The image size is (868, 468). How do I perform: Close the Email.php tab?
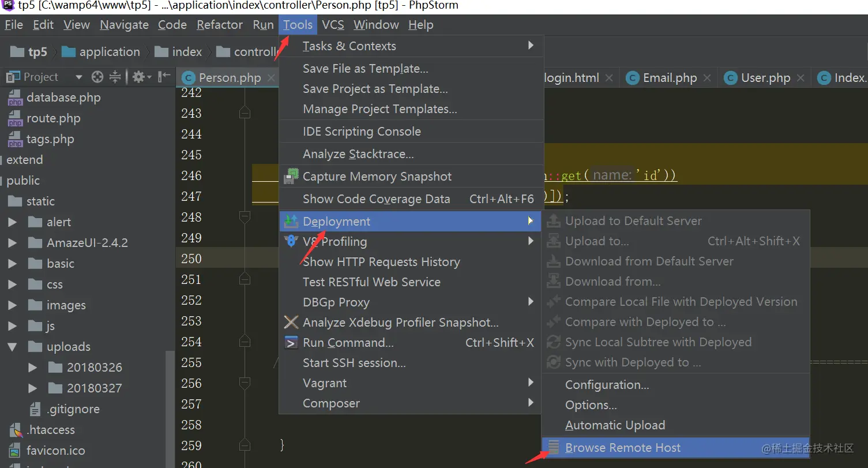(x=708, y=78)
